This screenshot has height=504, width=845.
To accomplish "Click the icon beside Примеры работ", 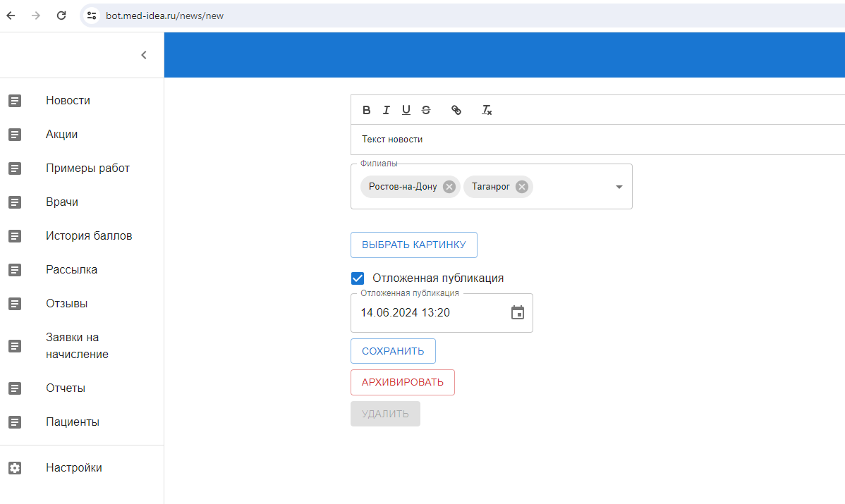I will 15,168.
